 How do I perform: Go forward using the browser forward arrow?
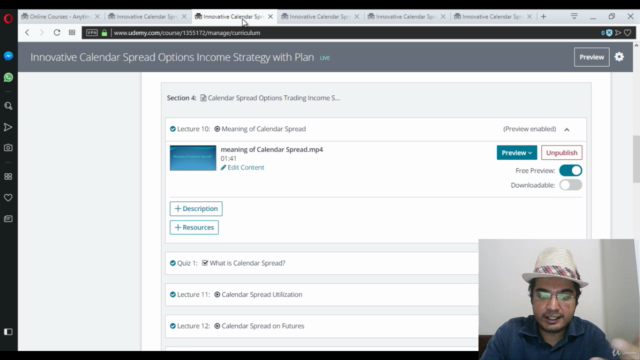[x=42, y=33]
